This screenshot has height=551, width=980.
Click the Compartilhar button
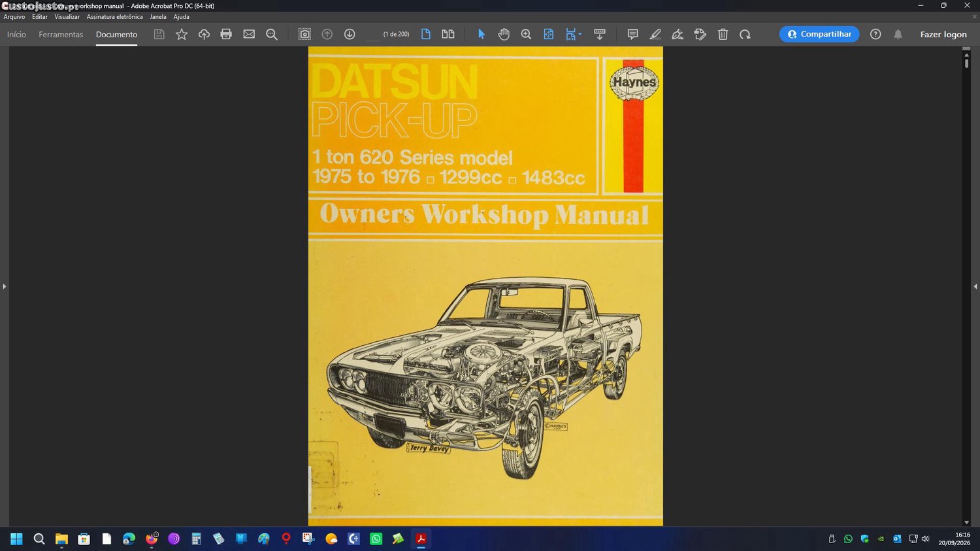point(819,34)
